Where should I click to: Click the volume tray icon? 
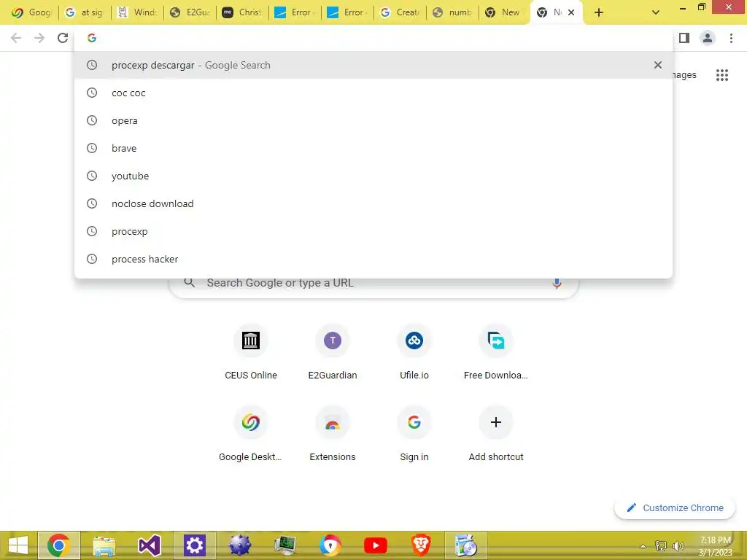[678, 546]
